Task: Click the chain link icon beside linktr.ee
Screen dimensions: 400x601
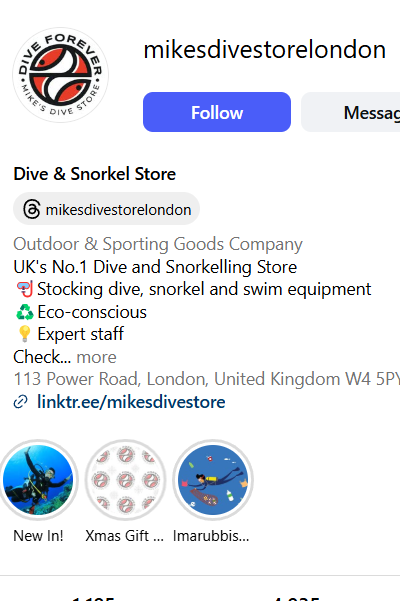Action: [x=20, y=402]
